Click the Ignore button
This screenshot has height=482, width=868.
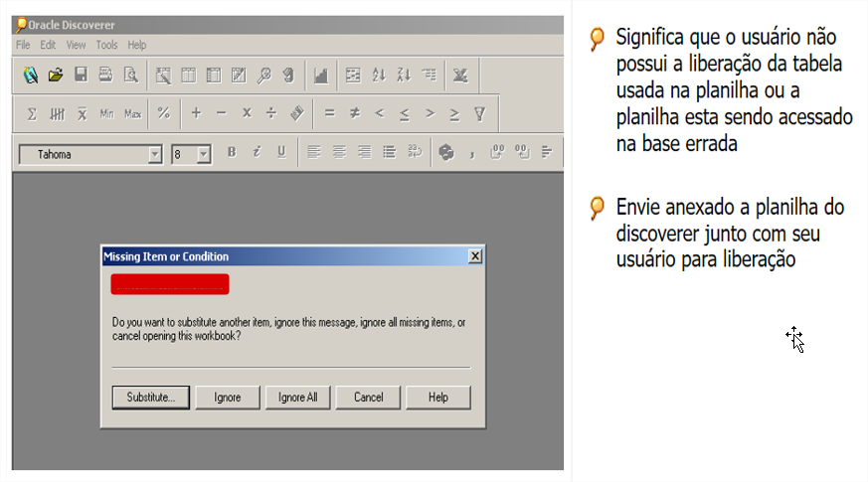point(228,398)
